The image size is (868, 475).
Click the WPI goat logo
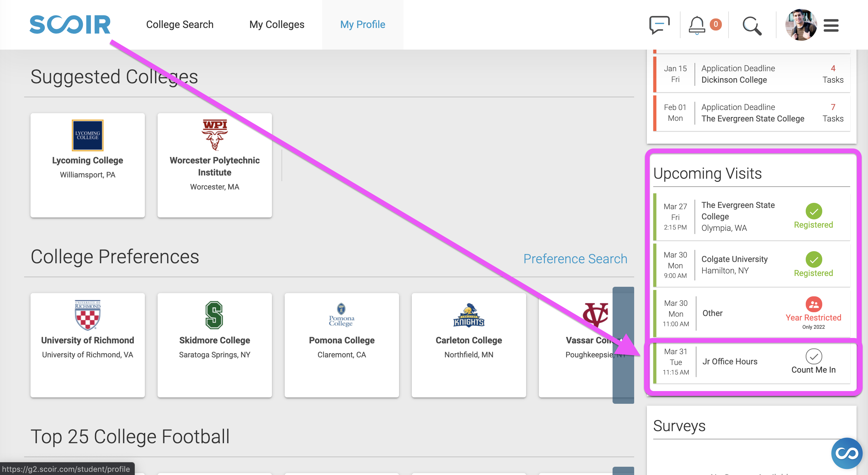coord(215,135)
